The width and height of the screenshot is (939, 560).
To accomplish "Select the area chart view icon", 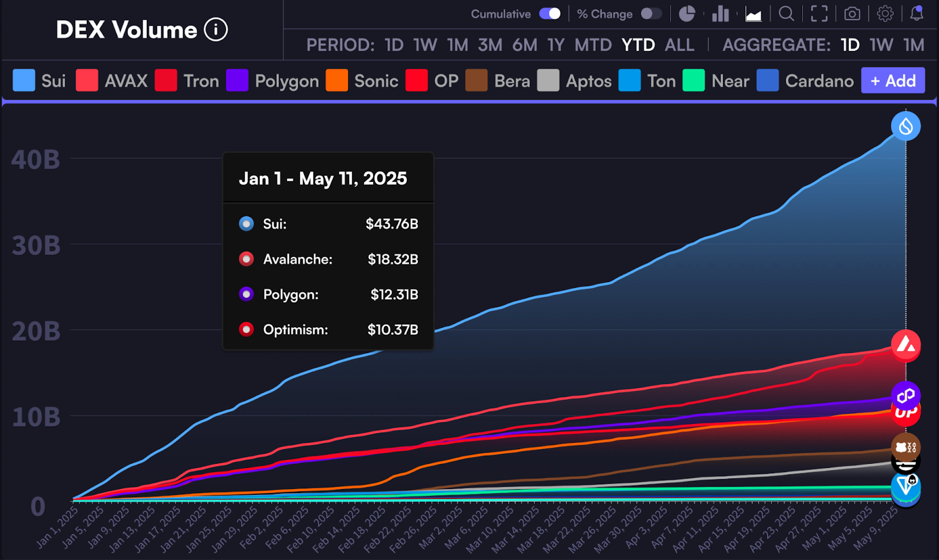I will pos(754,14).
